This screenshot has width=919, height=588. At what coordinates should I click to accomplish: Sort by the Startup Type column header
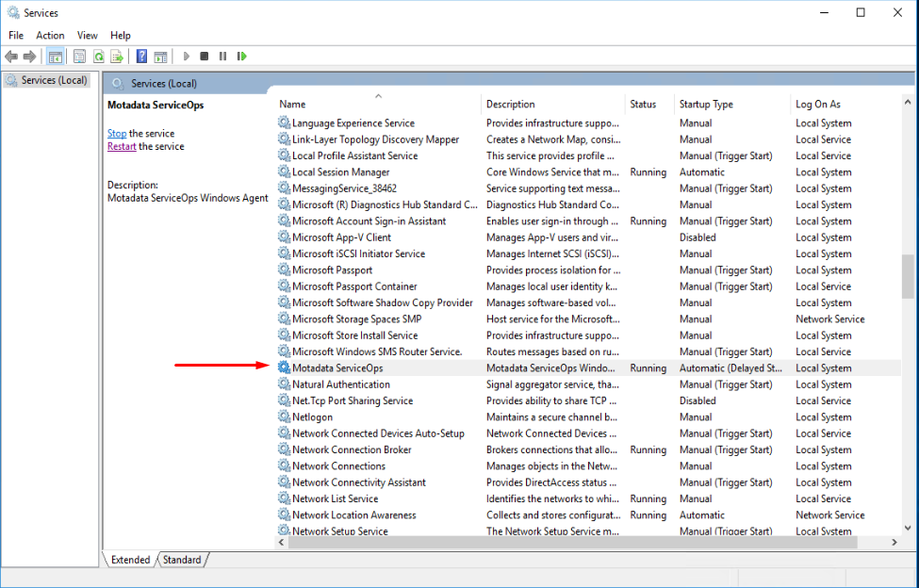click(x=732, y=104)
